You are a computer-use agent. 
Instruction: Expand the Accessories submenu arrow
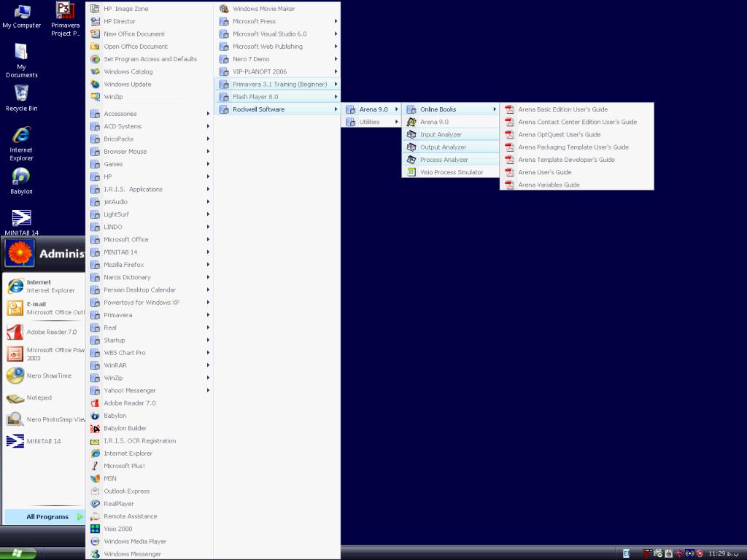click(x=208, y=113)
